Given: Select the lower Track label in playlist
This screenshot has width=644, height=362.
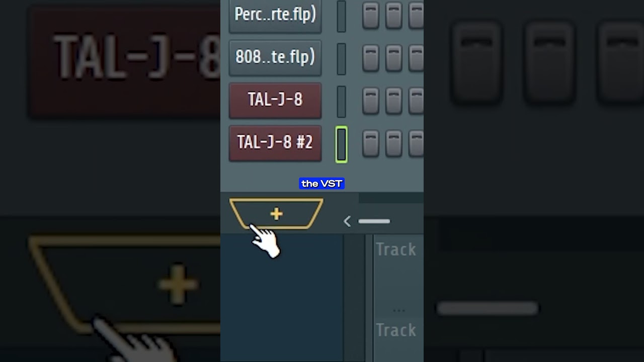Looking at the screenshot, I should [x=396, y=330].
